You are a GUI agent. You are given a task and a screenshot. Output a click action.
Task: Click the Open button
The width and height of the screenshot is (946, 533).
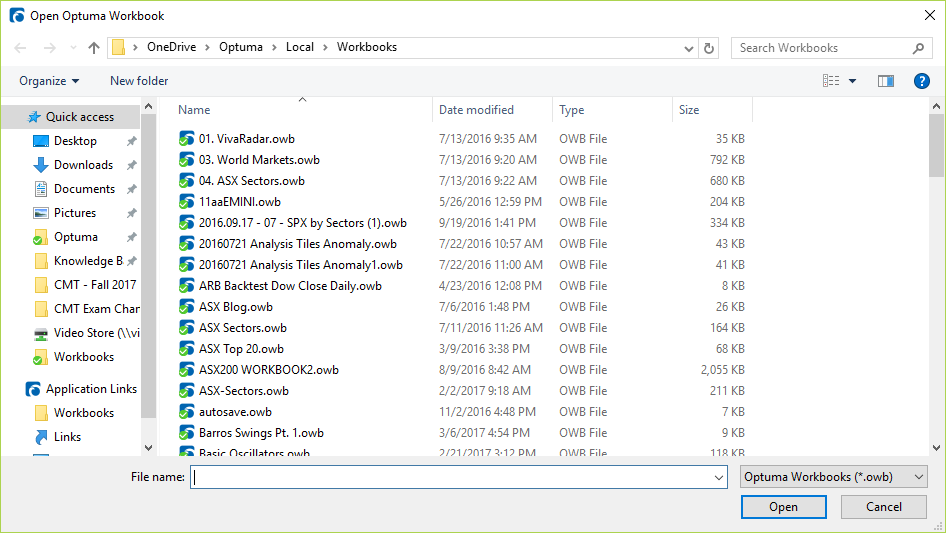click(784, 507)
